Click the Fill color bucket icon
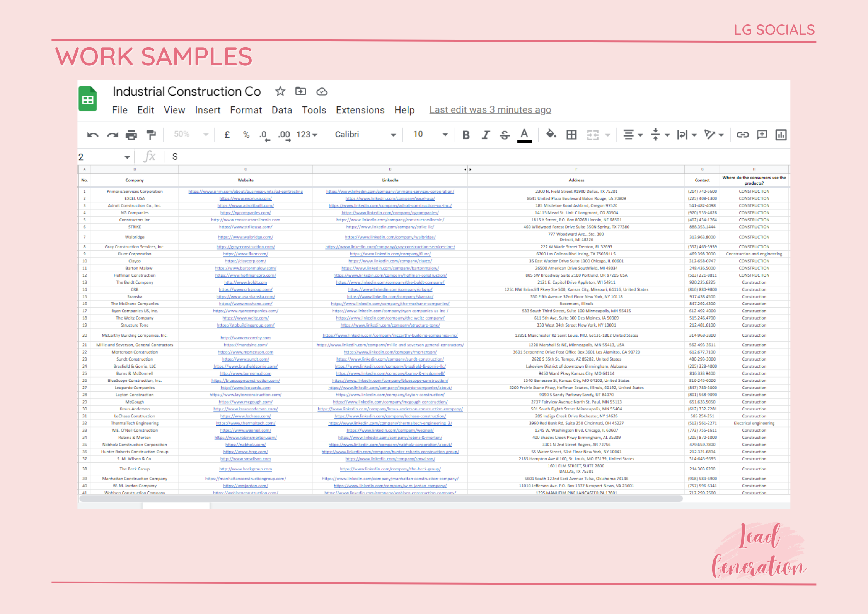 551,134
